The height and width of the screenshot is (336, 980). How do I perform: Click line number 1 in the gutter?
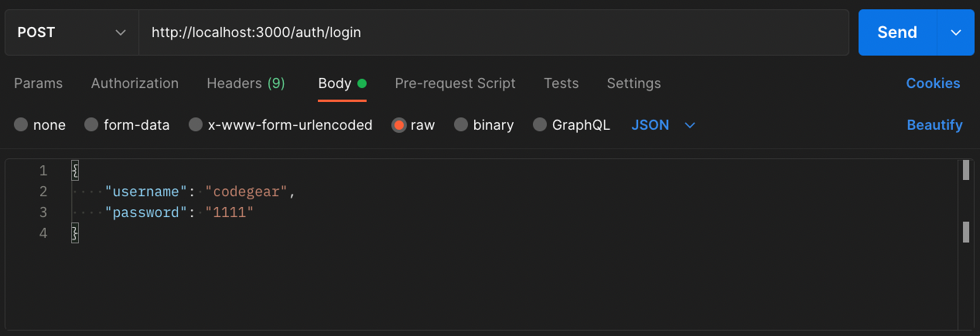pyautogui.click(x=43, y=171)
